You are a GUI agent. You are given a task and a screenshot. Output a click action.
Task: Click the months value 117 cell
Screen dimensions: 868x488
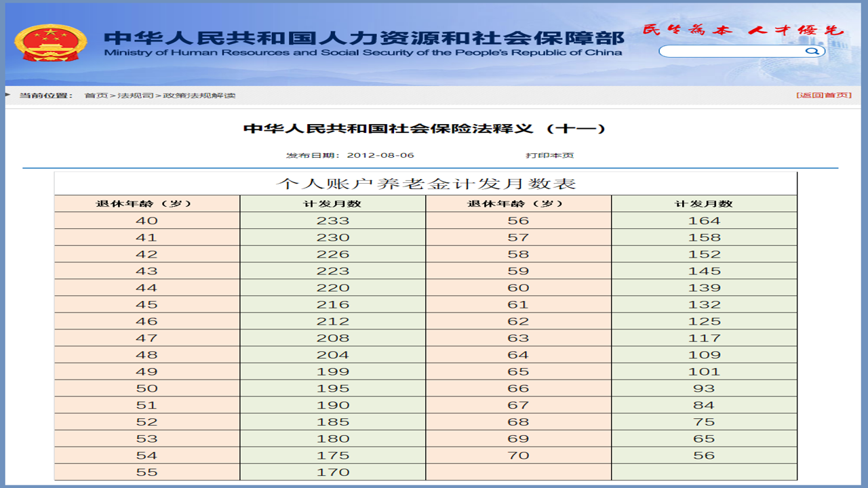click(x=705, y=338)
